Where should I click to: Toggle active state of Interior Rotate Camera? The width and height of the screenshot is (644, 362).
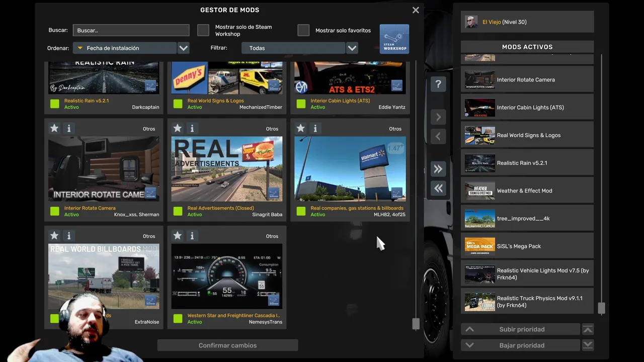[55, 211]
